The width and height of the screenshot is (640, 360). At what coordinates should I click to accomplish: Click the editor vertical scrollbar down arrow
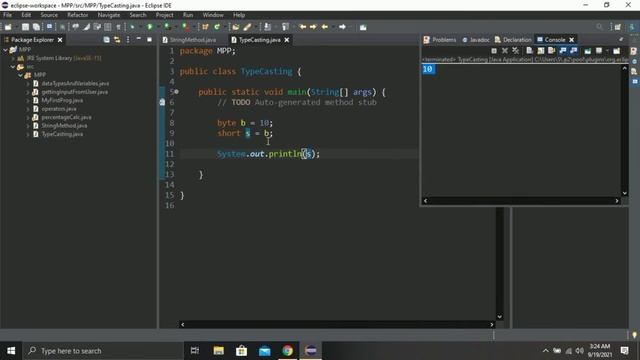point(499,317)
